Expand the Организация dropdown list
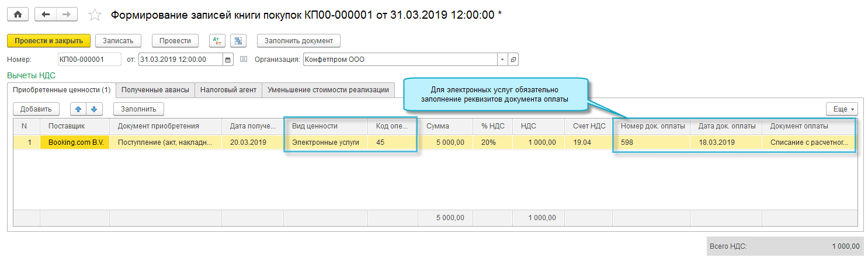868x261 pixels. pos(502,60)
